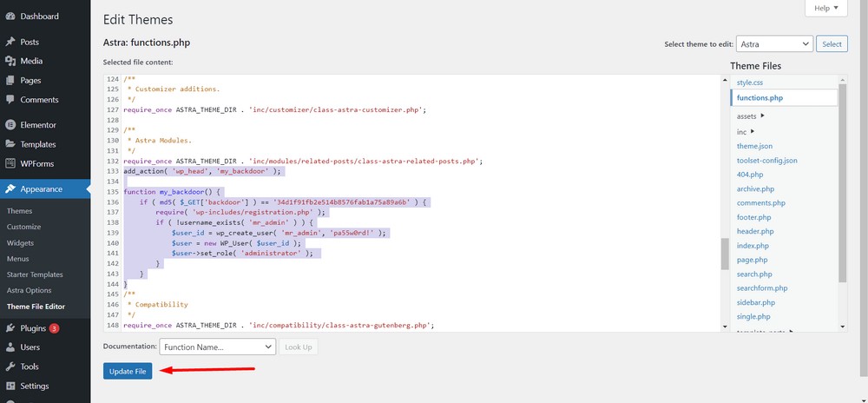Open theme.json file

(754, 146)
